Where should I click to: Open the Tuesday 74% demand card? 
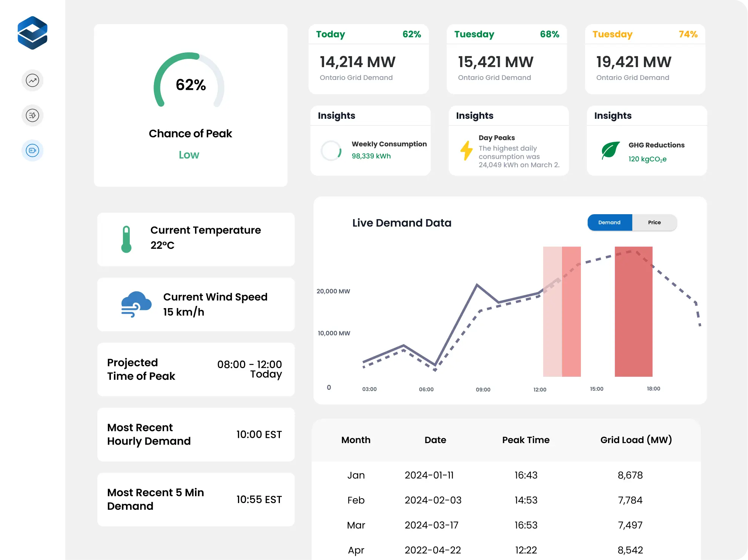(x=645, y=59)
